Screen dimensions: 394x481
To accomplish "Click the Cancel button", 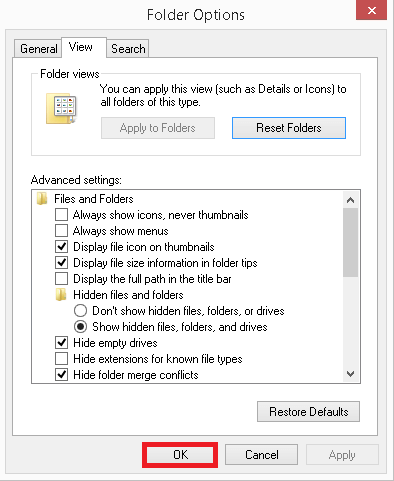I will [x=262, y=455].
